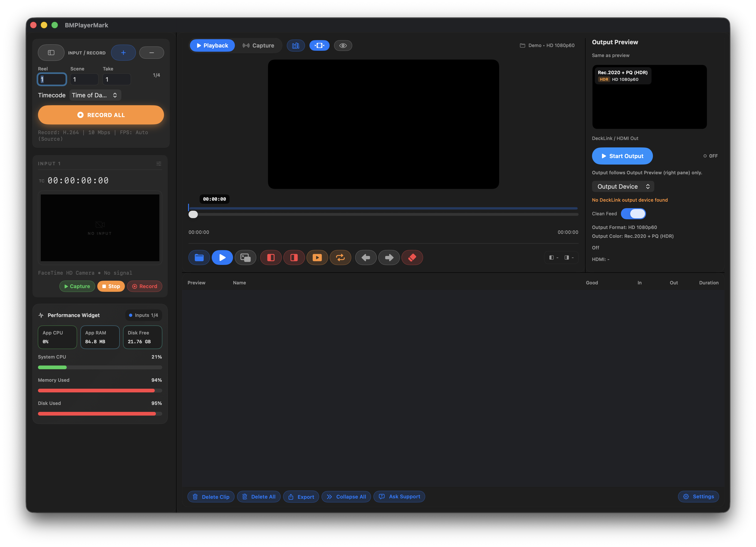
Task: Click the Start Output button
Action: click(622, 156)
